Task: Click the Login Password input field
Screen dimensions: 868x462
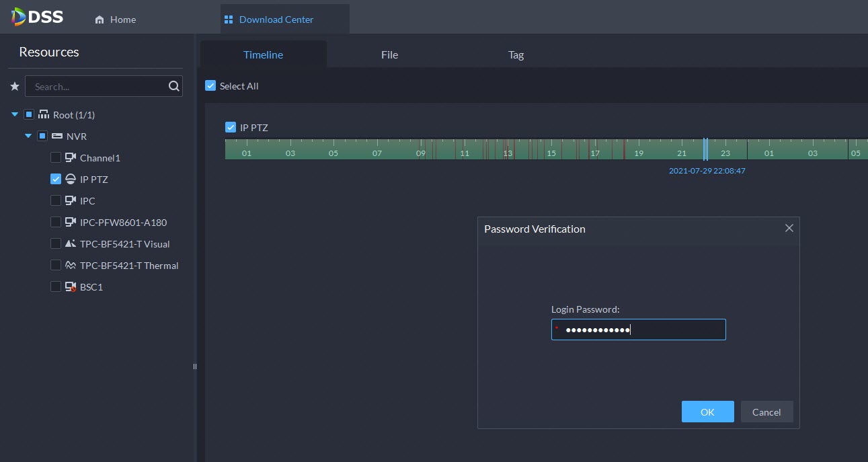Action: coord(639,330)
